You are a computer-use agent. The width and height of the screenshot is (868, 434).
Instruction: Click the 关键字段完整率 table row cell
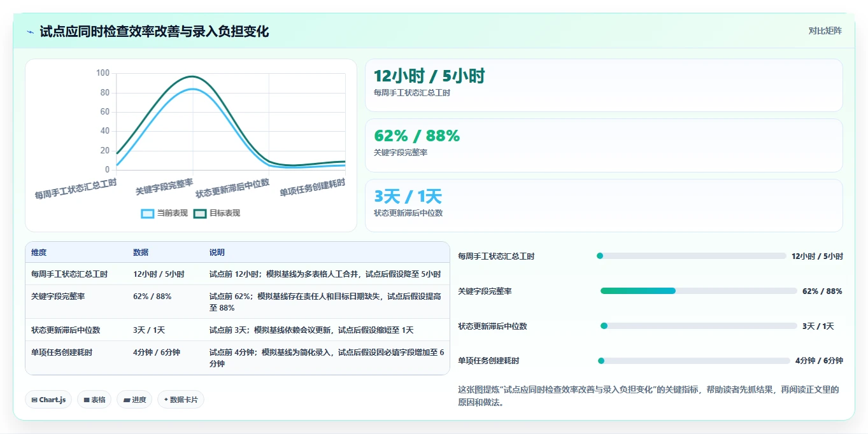(x=58, y=297)
